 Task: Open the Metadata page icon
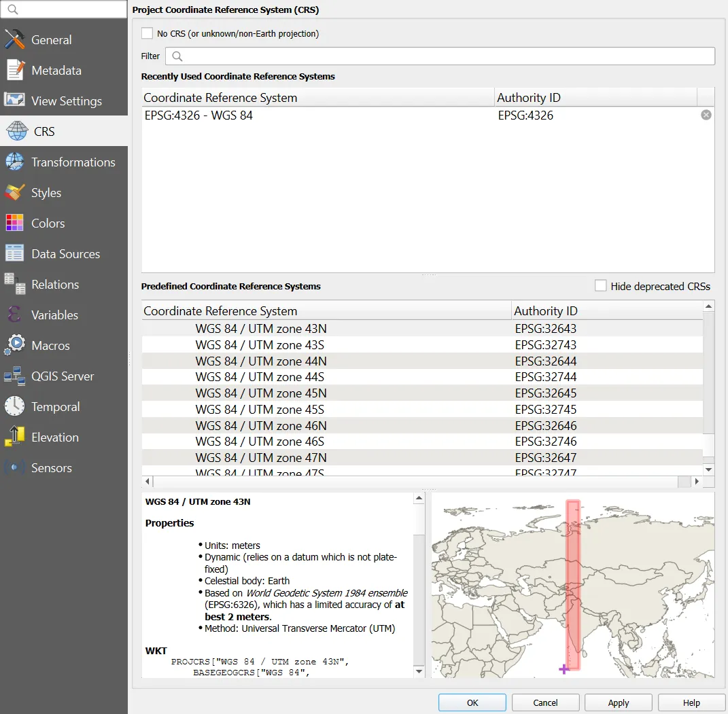(16, 70)
